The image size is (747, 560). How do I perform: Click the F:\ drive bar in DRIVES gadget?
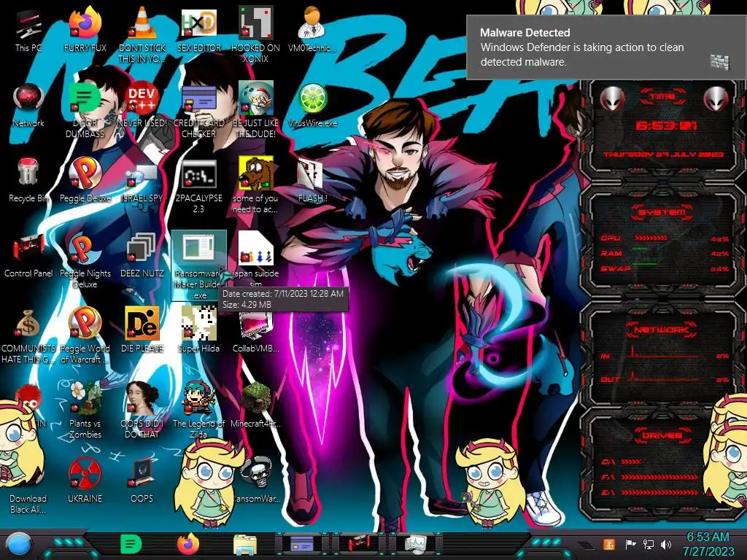[659, 477]
